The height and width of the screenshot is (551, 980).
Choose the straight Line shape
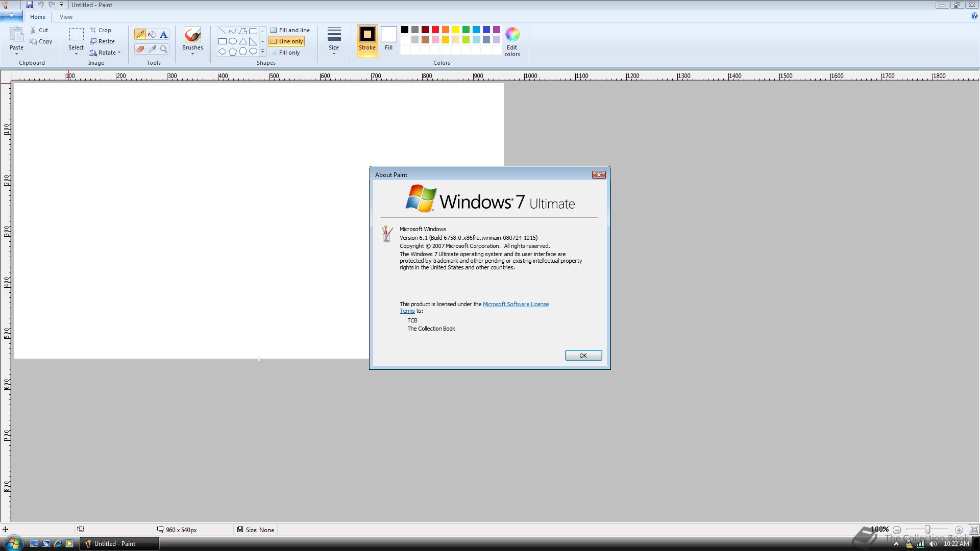pyautogui.click(x=223, y=31)
